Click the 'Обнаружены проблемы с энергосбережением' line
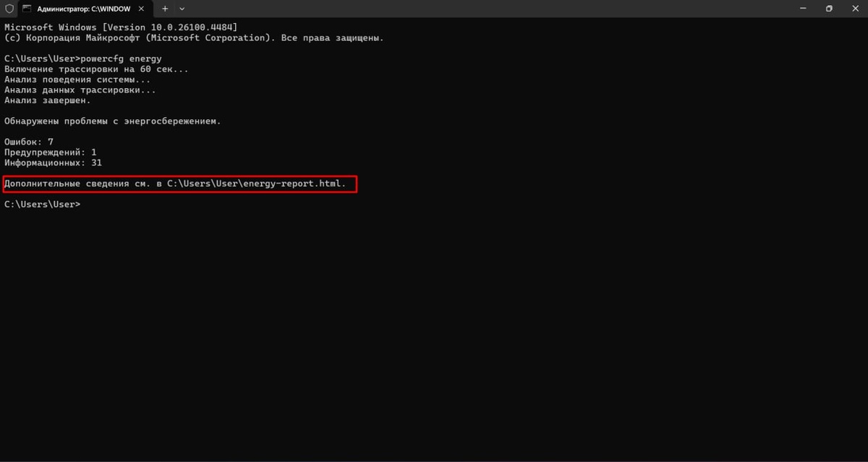The image size is (868, 462). pos(113,121)
